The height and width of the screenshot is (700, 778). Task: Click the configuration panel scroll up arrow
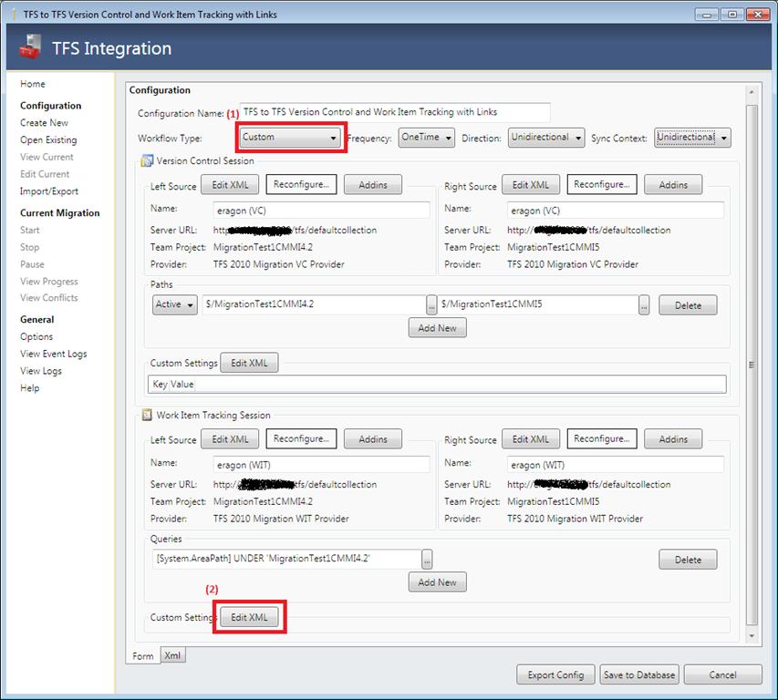click(x=752, y=92)
